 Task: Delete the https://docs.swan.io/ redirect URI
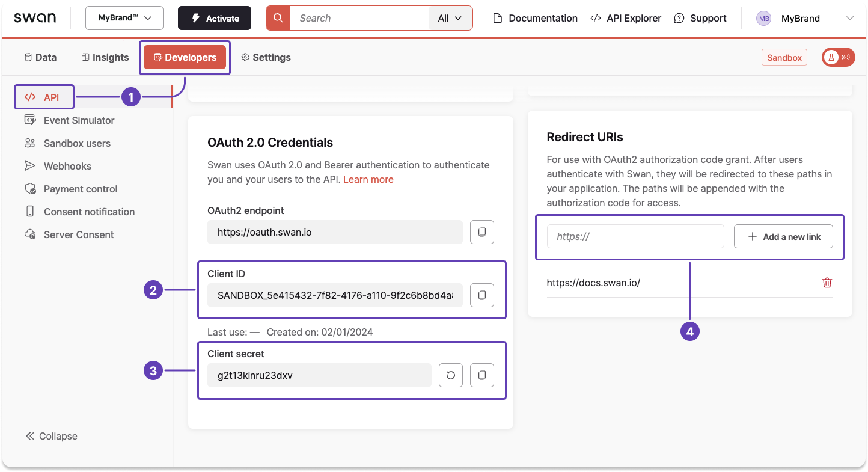pos(827,282)
